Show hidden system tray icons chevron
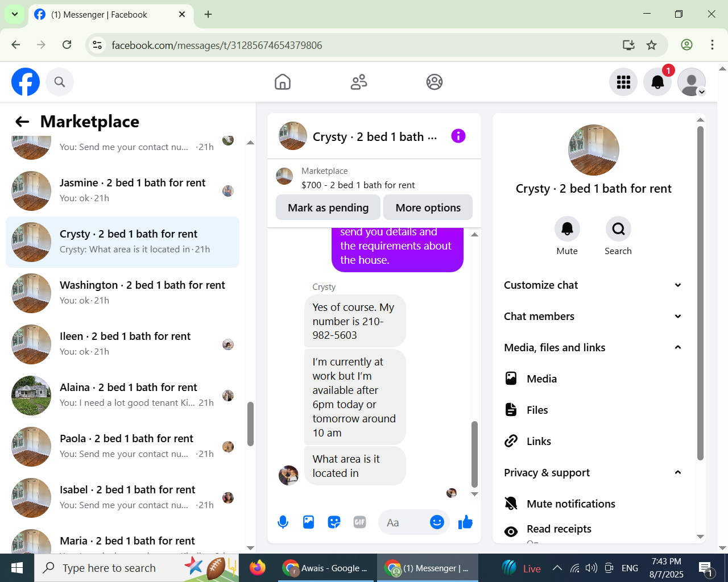728x582 pixels. [x=557, y=568]
